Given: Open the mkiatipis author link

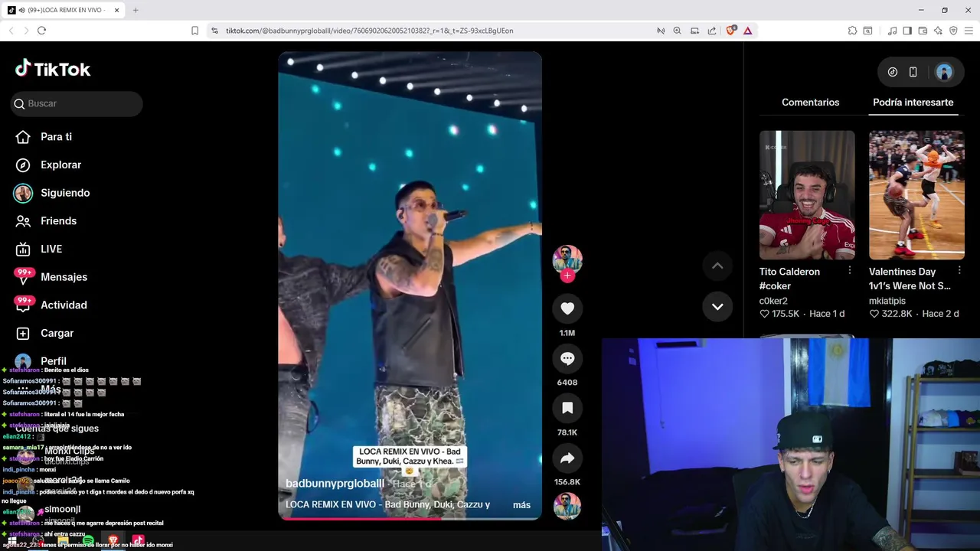Looking at the screenshot, I should [887, 301].
